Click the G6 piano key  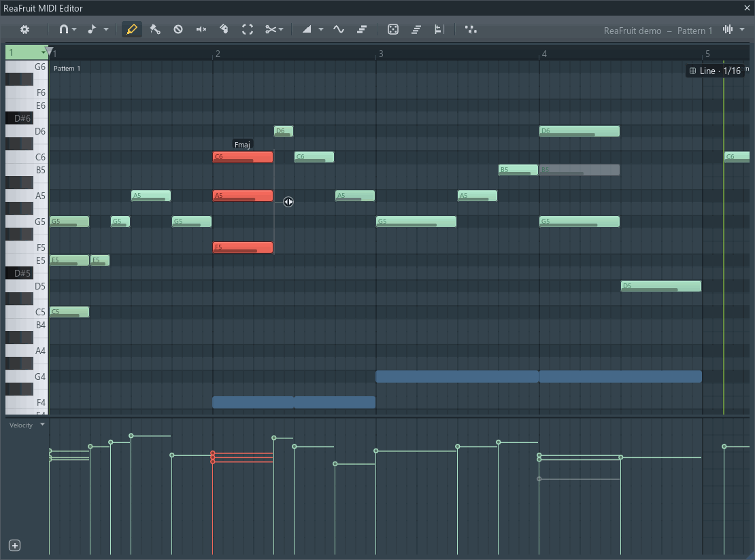tap(27, 67)
